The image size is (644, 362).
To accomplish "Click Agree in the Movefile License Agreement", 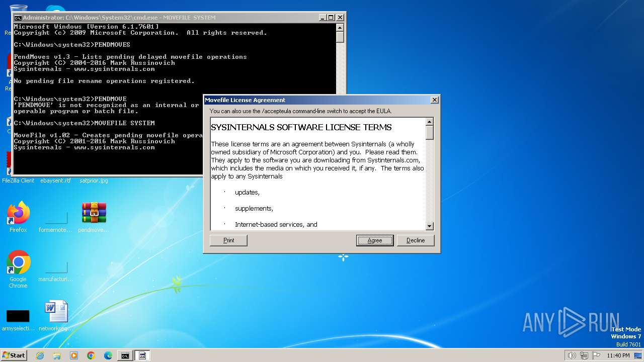I will point(375,240).
